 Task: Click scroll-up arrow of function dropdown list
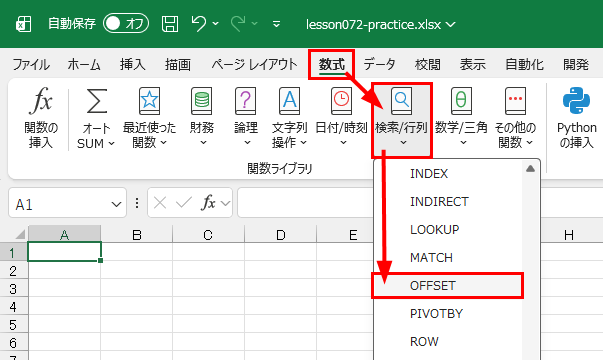click(x=531, y=168)
